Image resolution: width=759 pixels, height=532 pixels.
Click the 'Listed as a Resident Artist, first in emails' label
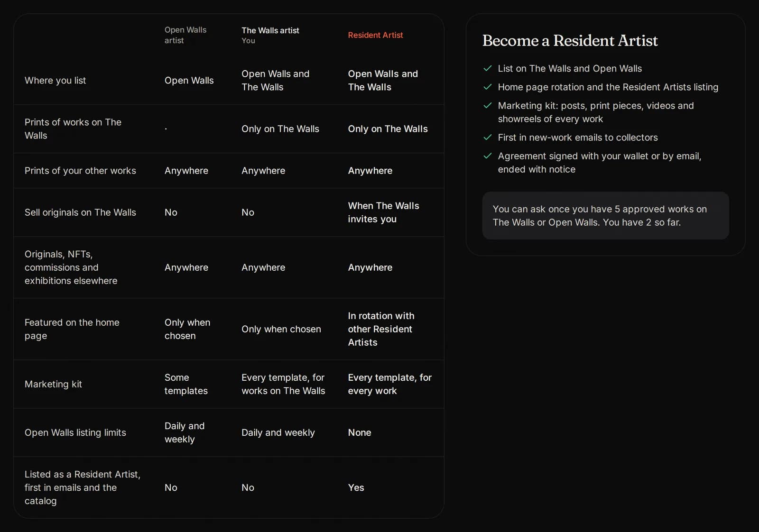pyautogui.click(x=83, y=487)
